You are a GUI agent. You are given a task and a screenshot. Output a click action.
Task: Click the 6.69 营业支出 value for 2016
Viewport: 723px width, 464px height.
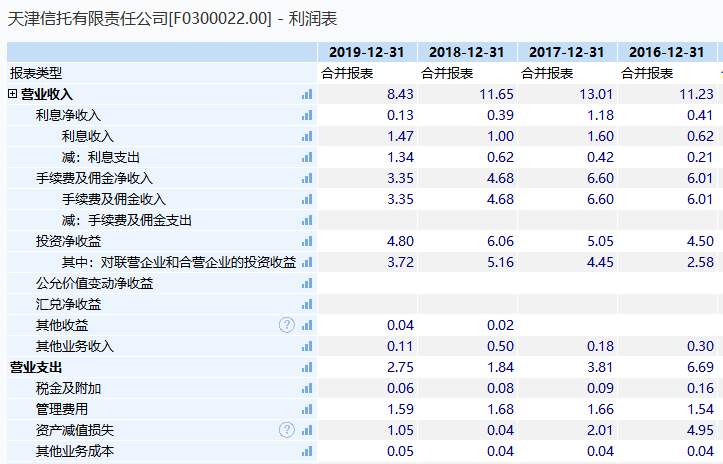(x=700, y=368)
